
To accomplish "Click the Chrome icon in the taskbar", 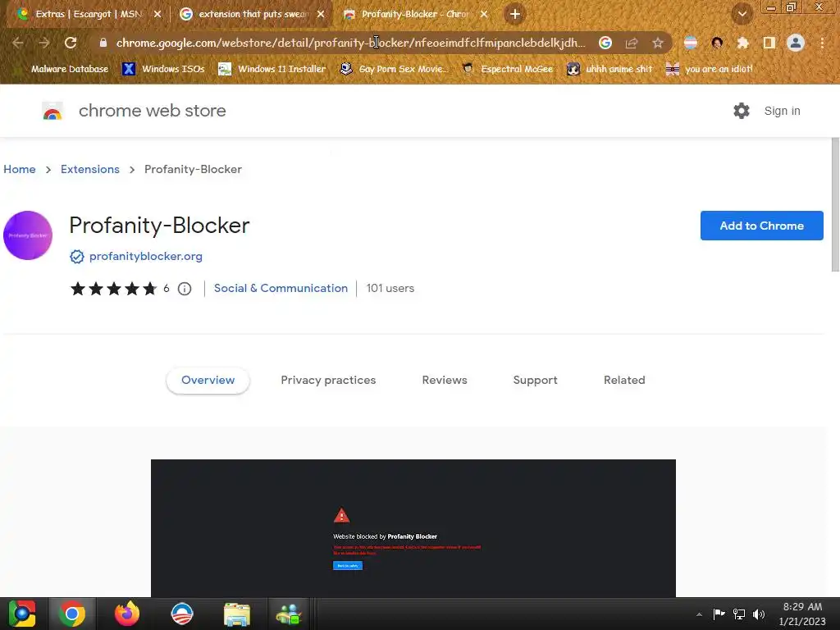I will [72, 614].
